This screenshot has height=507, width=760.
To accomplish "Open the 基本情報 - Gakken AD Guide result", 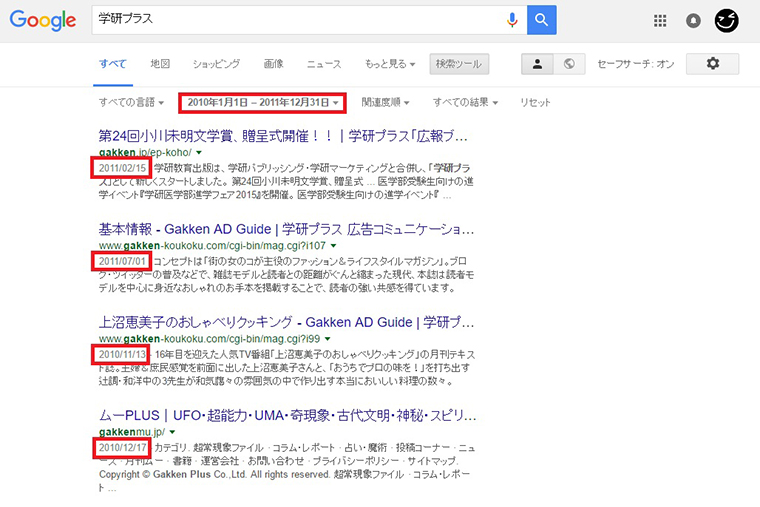I will click(286, 229).
